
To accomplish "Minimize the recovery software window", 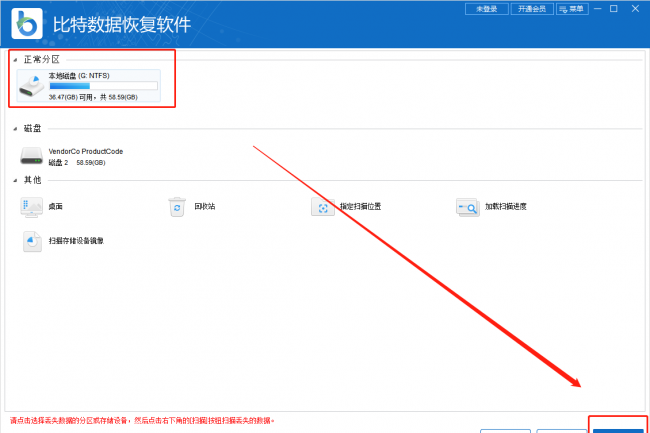I will (x=597, y=9).
